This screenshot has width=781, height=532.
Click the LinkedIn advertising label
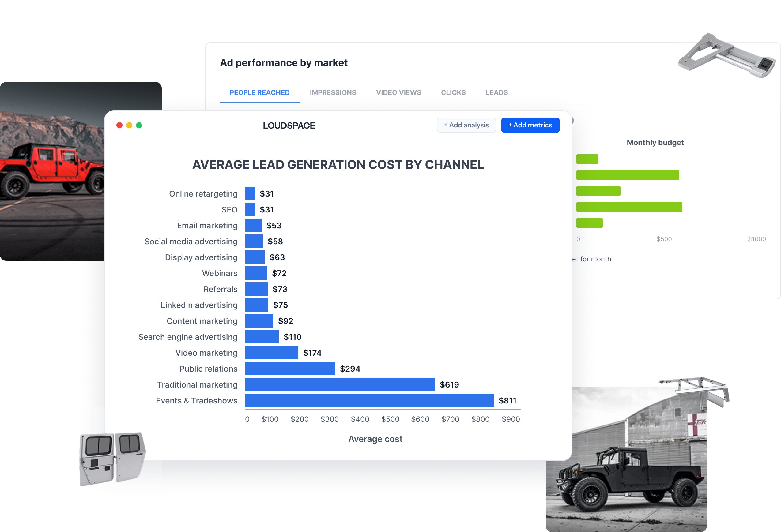199,305
